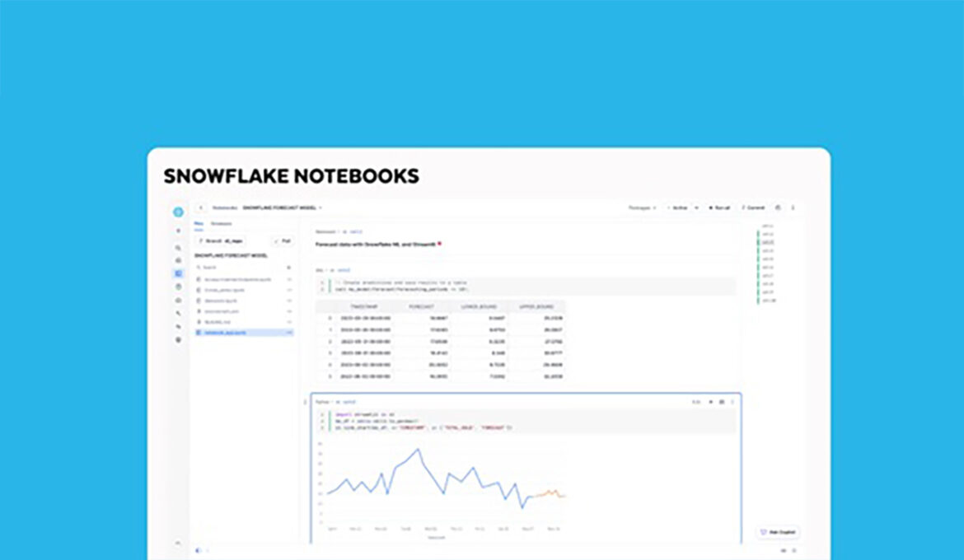Screen dimensions: 964x560
Task: Open the Python cell language dropdown
Action: 323,402
